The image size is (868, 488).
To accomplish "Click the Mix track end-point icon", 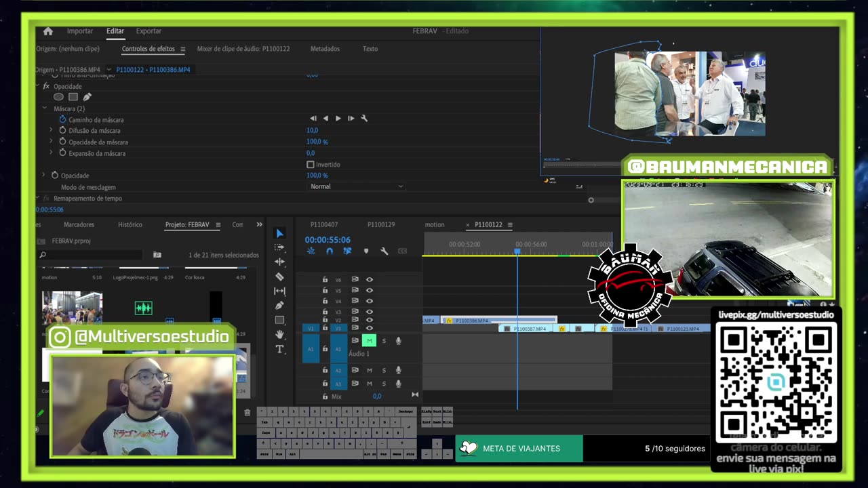I will (415, 395).
